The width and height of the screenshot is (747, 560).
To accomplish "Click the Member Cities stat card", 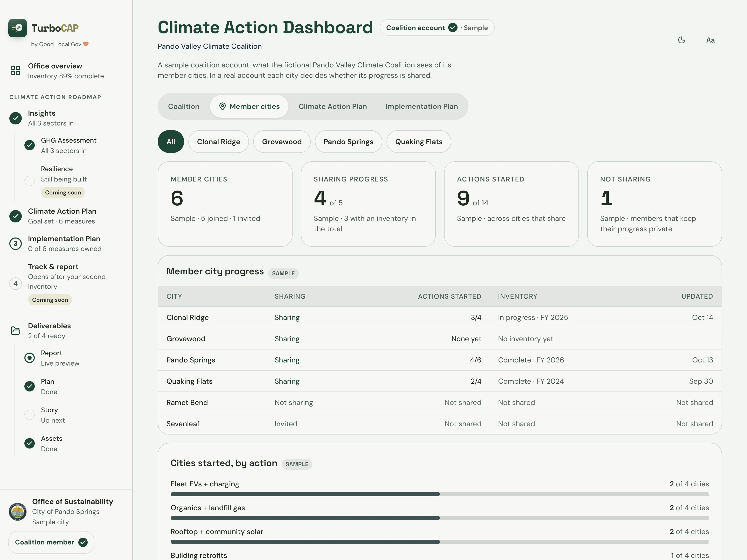I will (x=225, y=204).
